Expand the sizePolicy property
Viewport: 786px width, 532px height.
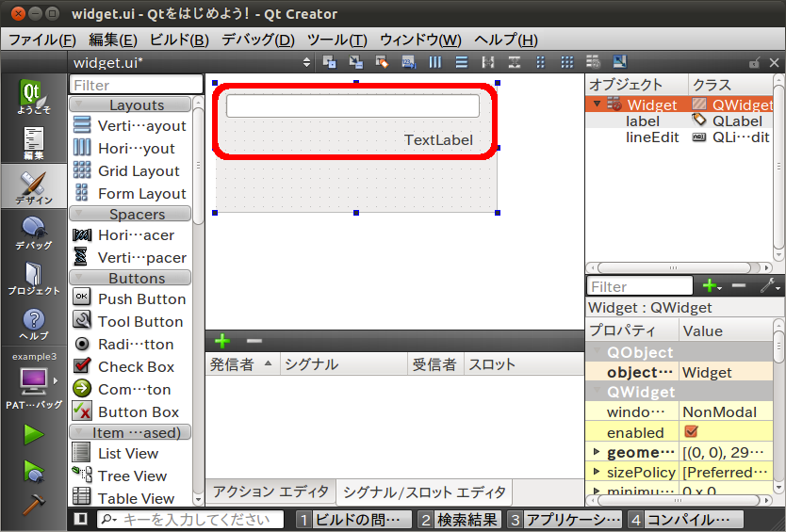click(x=596, y=473)
